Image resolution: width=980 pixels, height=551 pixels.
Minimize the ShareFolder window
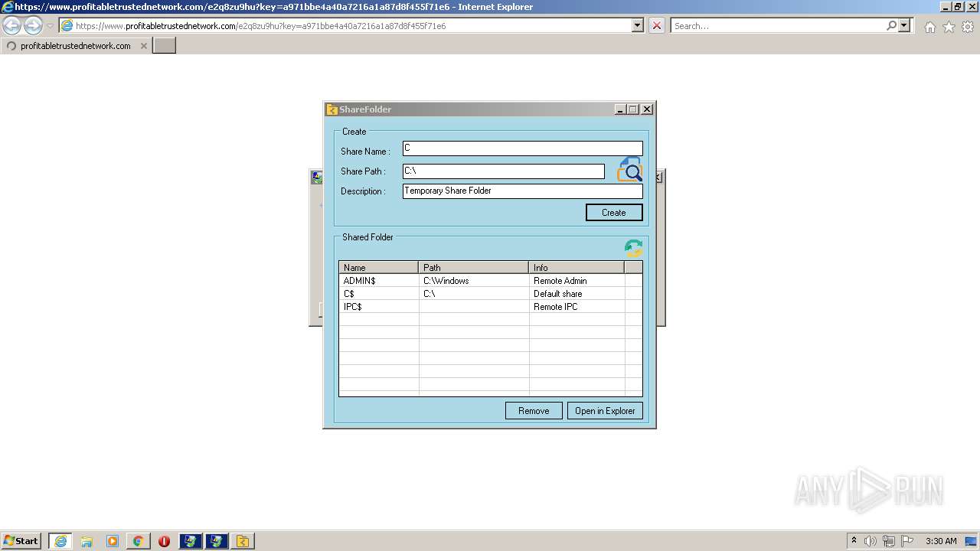[620, 109]
